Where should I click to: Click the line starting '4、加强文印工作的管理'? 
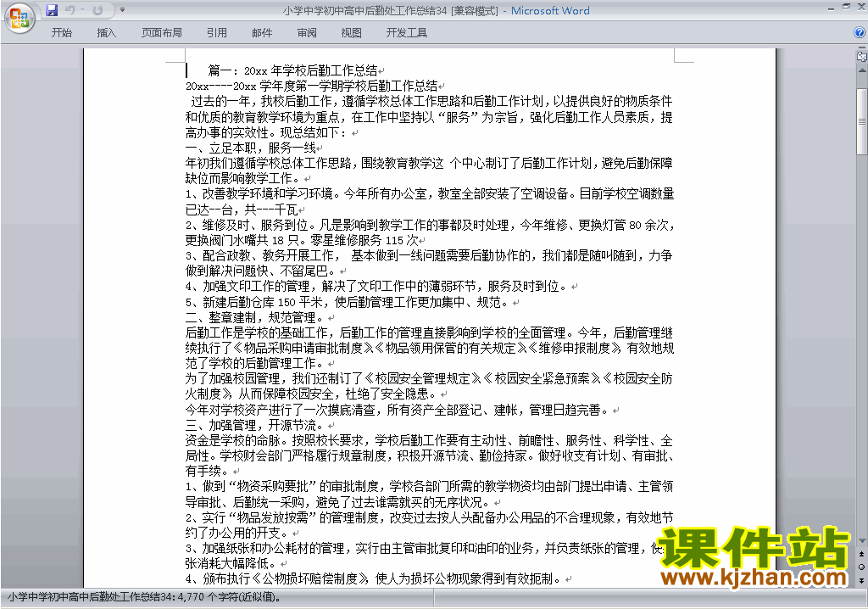point(376,287)
